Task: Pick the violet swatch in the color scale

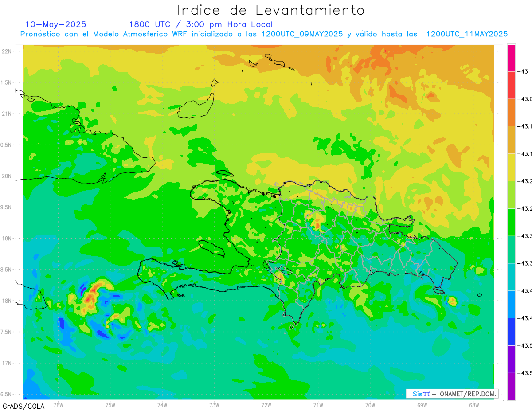Action: (x=511, y=359)
